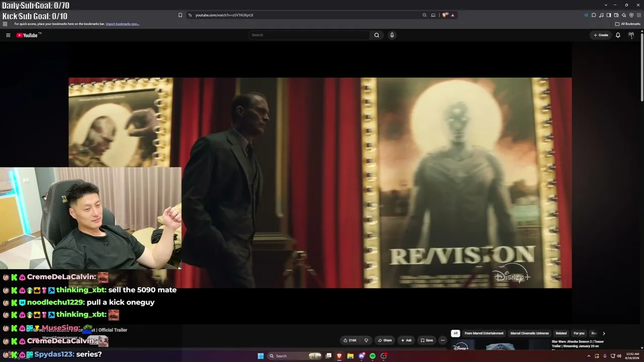Viewport: 644px width, 362px height.
Task: Open Discord from the taskbar
Action: tap(361, 356)
